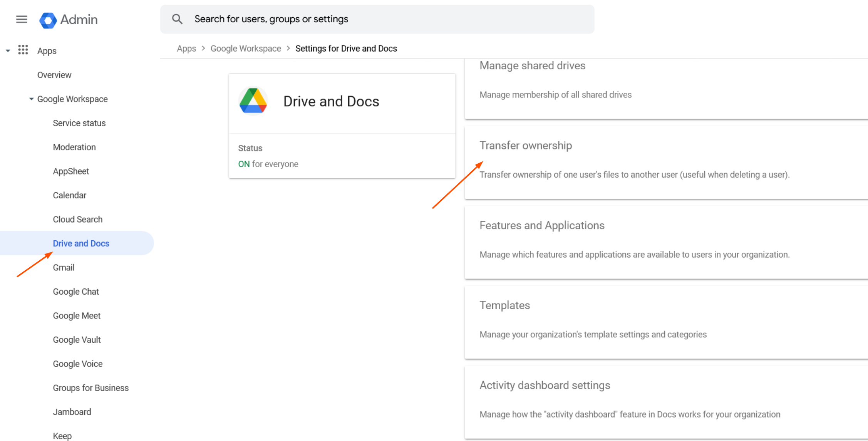The image size is (868, 441).
Task: Open Google Vault settings
Action: [x=77, y=340]
